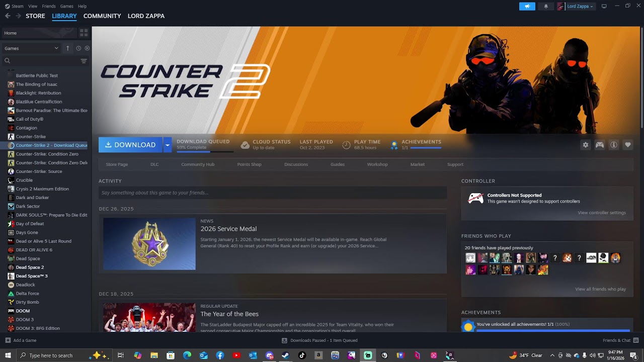
Task: Open the DLC tab
Action: pos(154,164)
